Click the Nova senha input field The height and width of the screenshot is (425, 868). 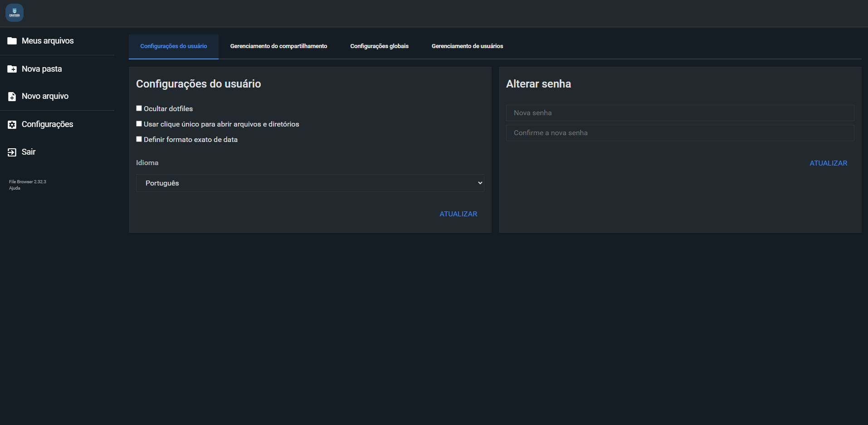pyautogui.click(x=679, y=112)
